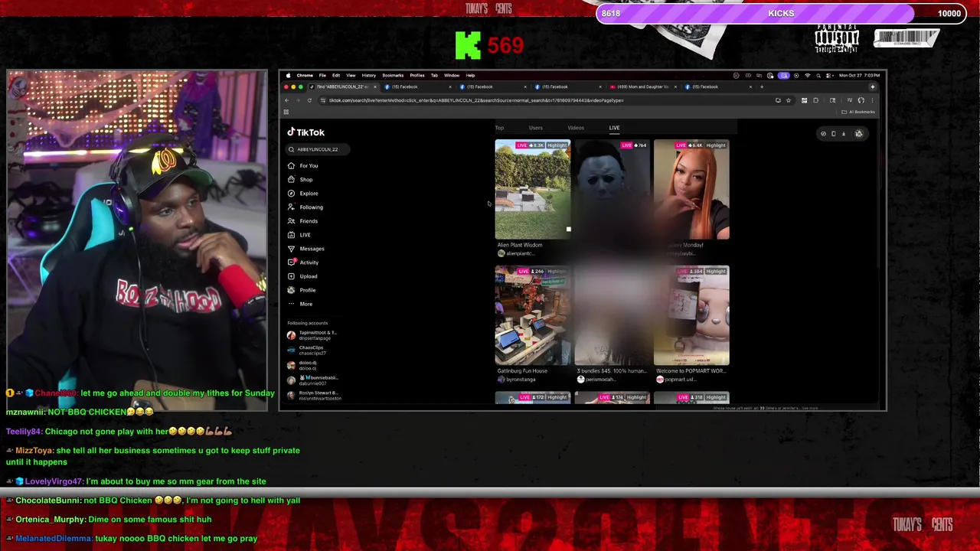Open Messages in TikTok sidebar
Viewport: 980px width, 551px height.
click(306, 248)
